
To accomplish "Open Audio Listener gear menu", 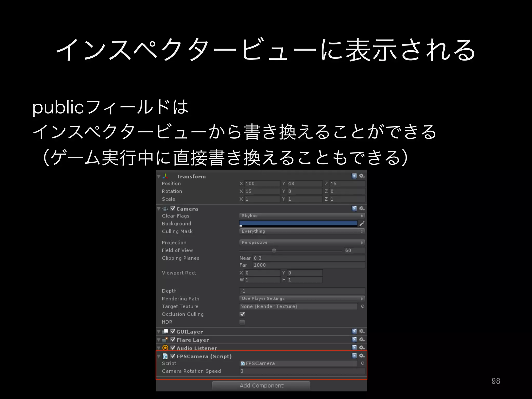I will click(362, 348).
